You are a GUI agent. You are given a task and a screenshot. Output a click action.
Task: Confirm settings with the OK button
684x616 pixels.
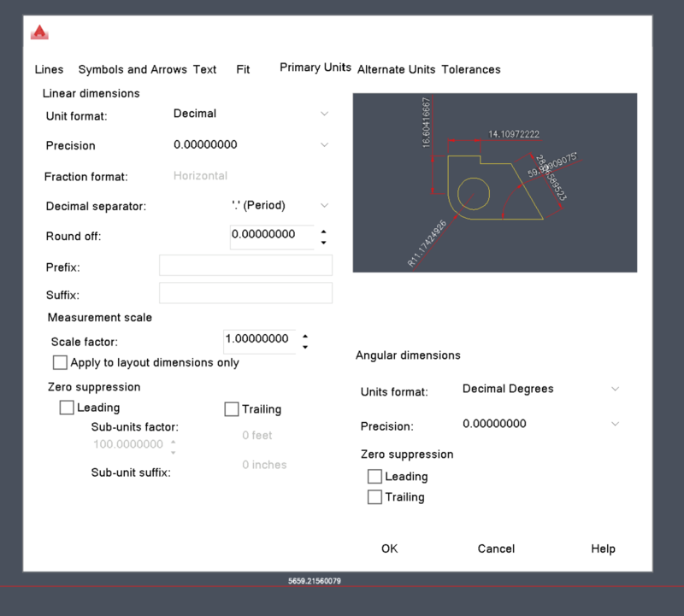389,549
